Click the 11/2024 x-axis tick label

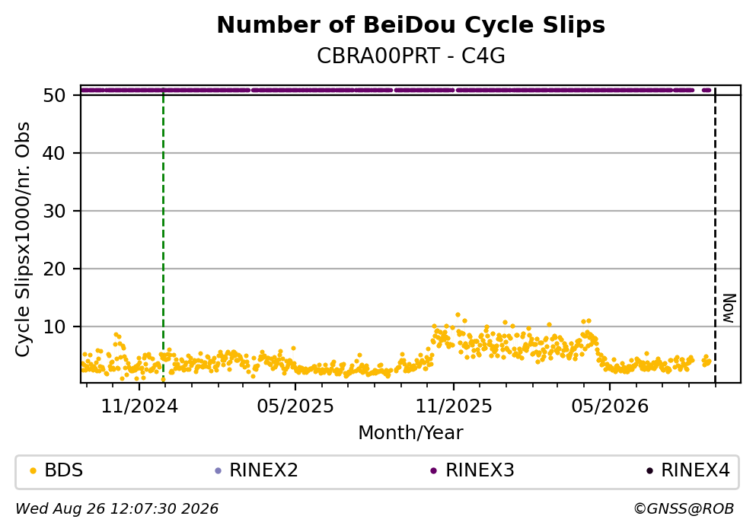(x=139, y=406)
